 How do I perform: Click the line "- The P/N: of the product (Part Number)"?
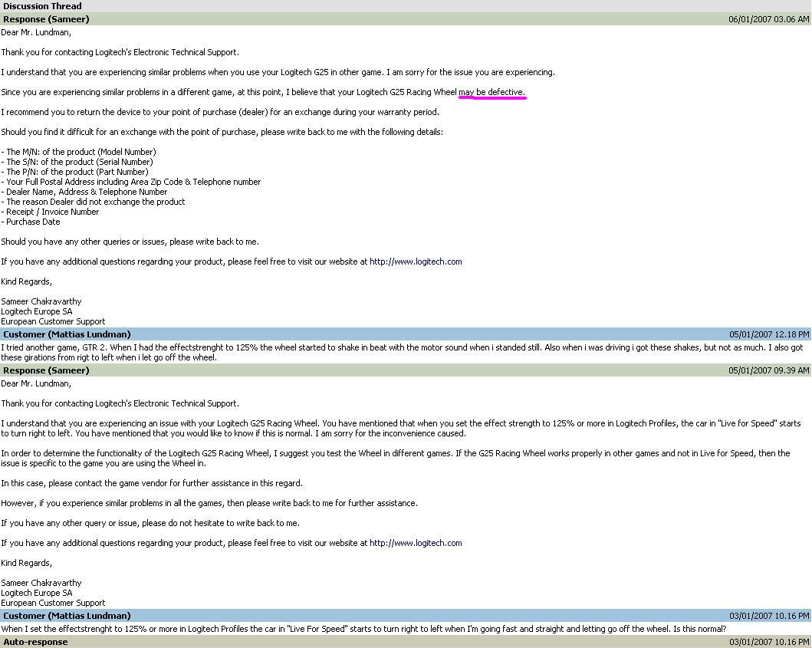(x=74, y=172)
